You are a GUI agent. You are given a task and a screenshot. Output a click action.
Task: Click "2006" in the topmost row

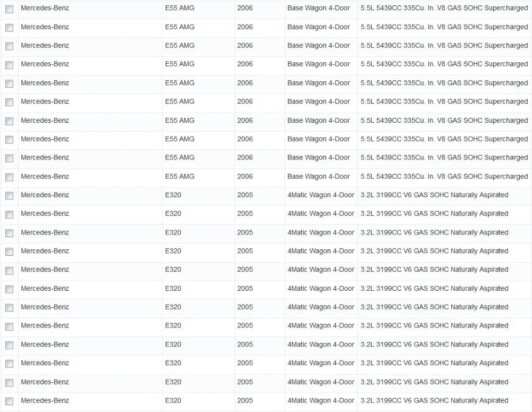click(x=245, y=8)
